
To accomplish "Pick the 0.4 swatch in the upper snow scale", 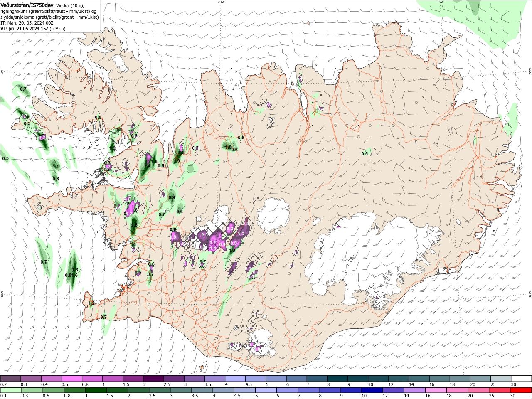I will [51, 379].
